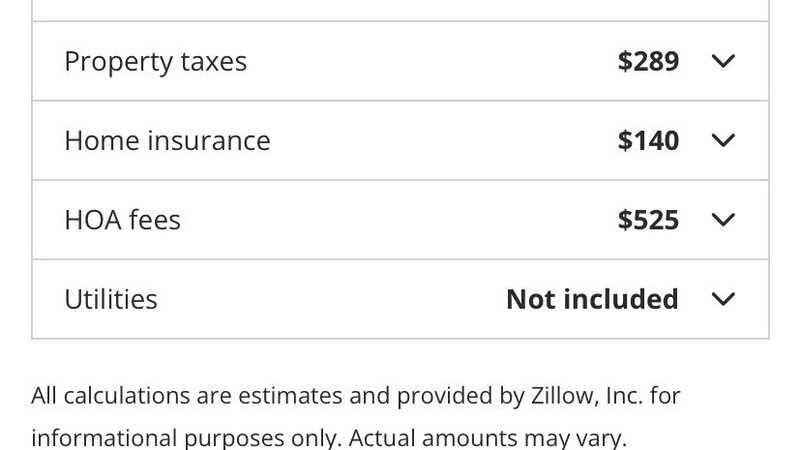The width and height of the screenshot is (800, 450).
Task: Select the $525 HOA fees amount
Action: [x=648, y=219]
